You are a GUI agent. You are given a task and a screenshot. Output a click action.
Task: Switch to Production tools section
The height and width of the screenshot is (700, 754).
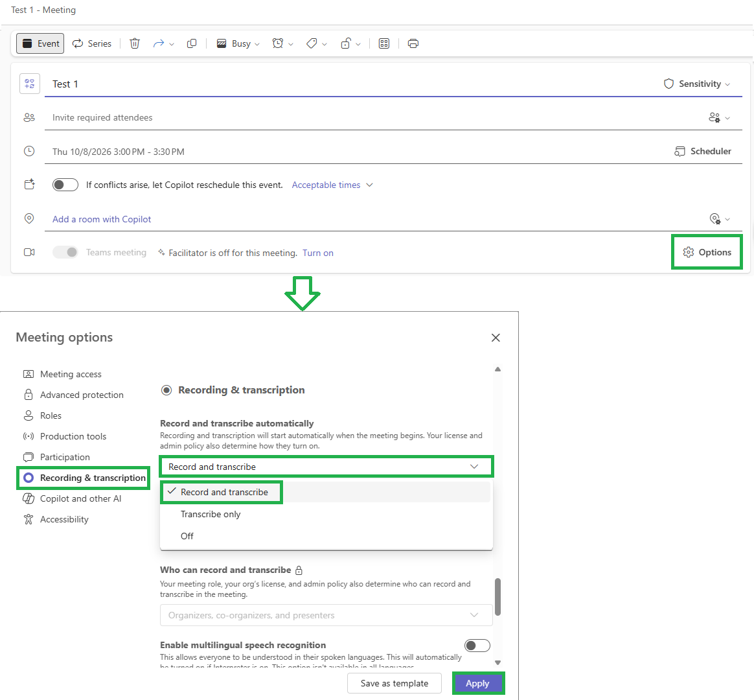(x=64, y=436)
